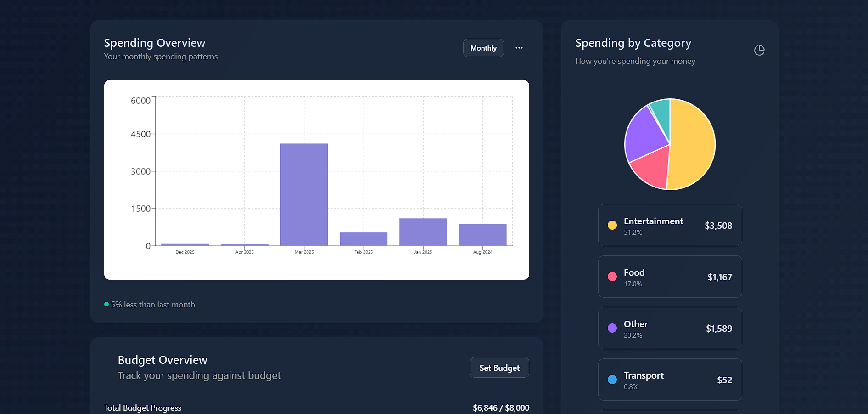
Task: Click the 'Mar 2025' x-axis label
Action: [304, 252]
